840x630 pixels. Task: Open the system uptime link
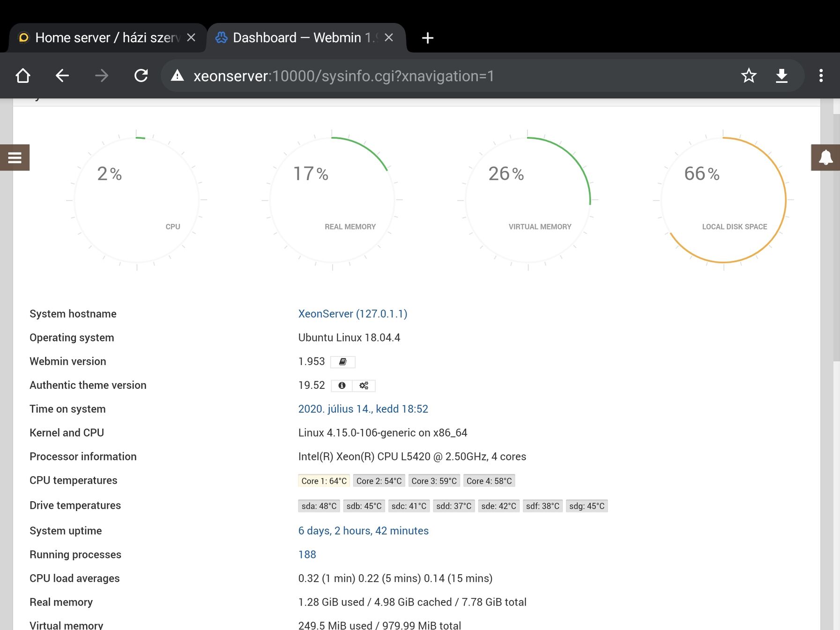364,531
